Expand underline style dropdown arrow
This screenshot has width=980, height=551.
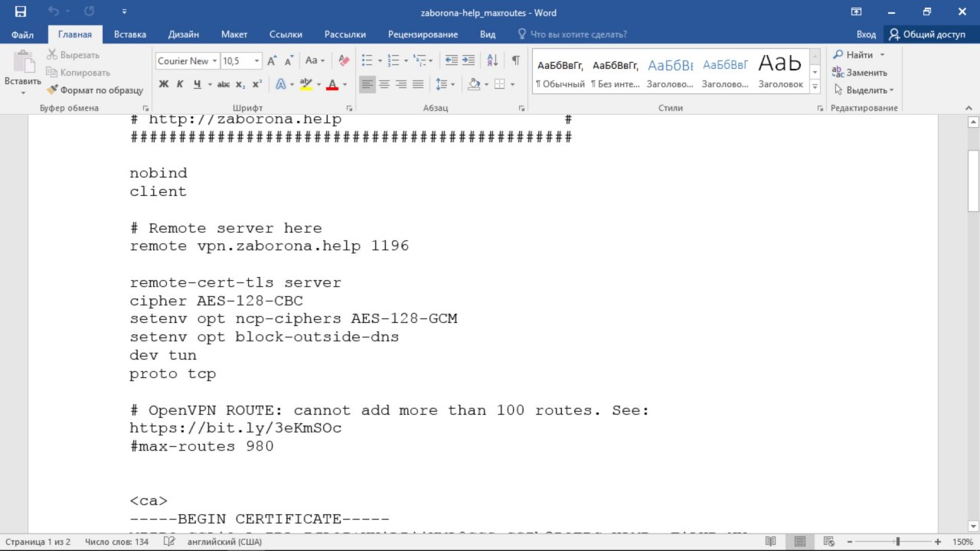point(209,84)
